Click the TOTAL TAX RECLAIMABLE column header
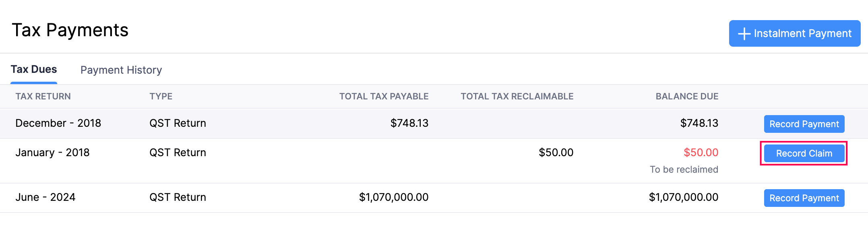This screenshot has height=227, width=868. click(517, 97)
